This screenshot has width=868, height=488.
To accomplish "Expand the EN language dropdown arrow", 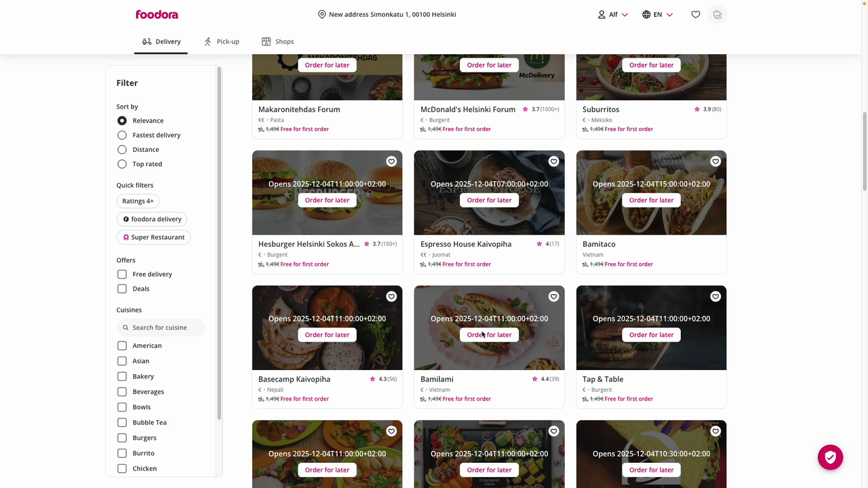I will (669, 15).
